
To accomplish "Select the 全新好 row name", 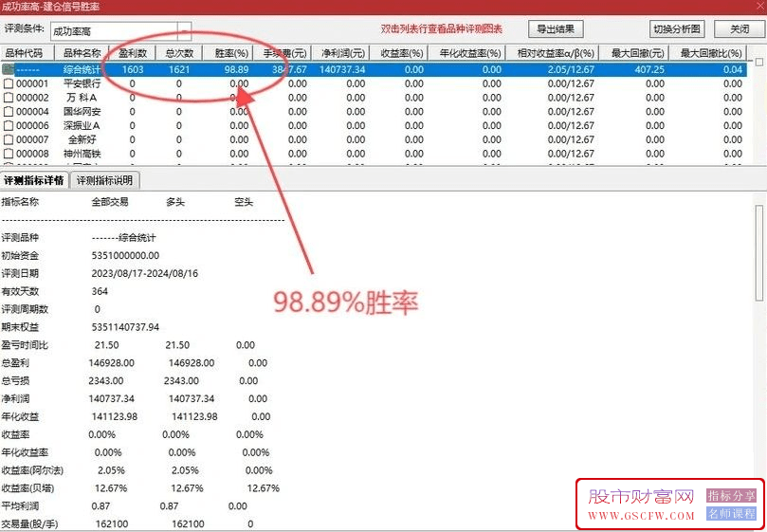I will [82, 139].
